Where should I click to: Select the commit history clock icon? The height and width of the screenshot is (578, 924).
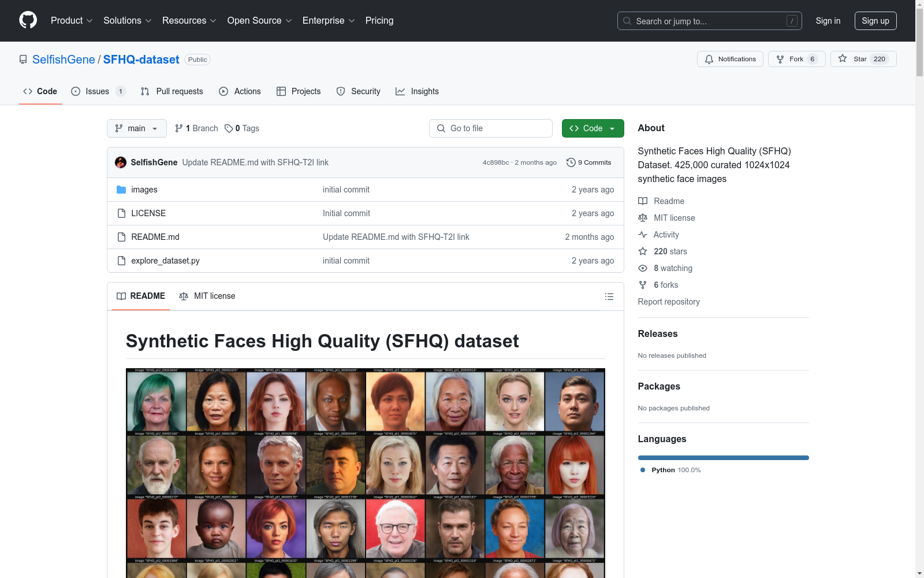571,162
